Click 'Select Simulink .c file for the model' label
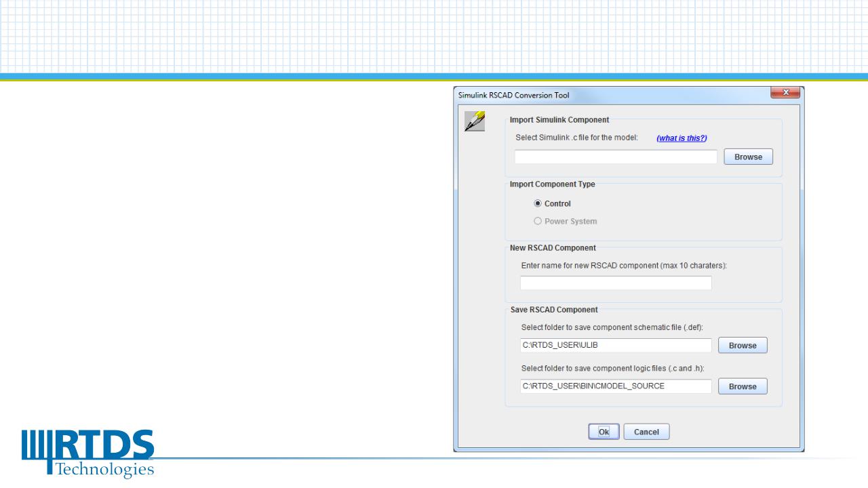Screen dimensions: 868x488 click(x=577, y=138)
